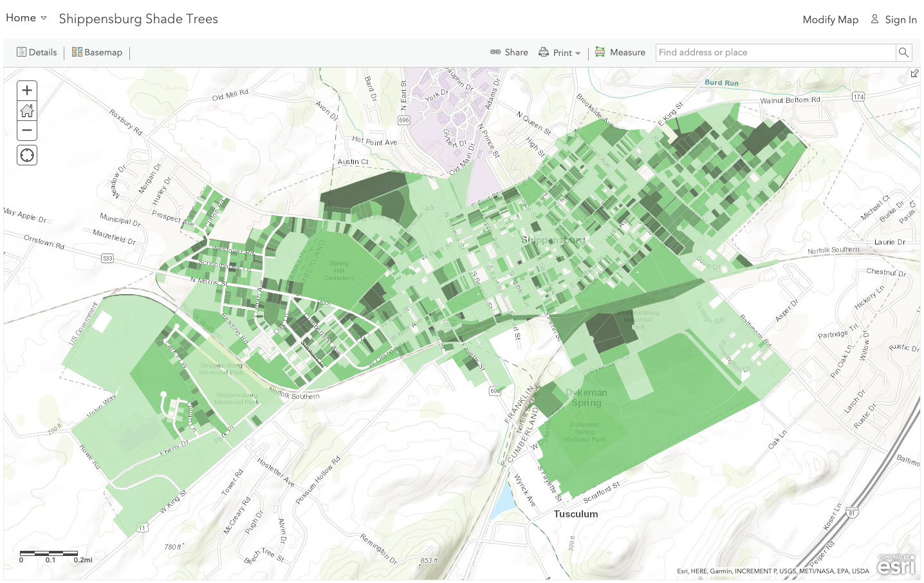
Task: Click the search magnifying glass icon
Action: [903, 53]
